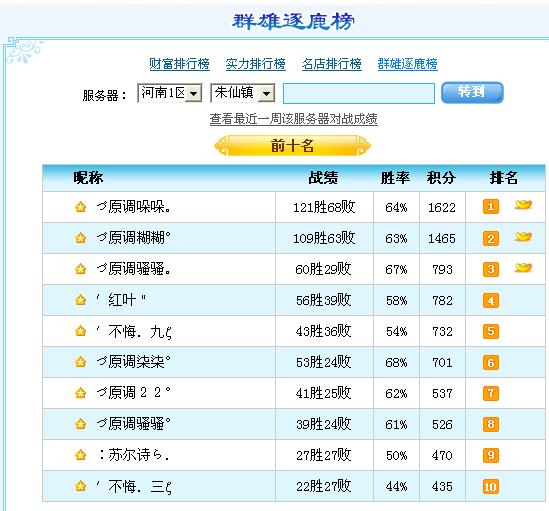Click the gold ingot icon for rank 1

tap(523, 204)
